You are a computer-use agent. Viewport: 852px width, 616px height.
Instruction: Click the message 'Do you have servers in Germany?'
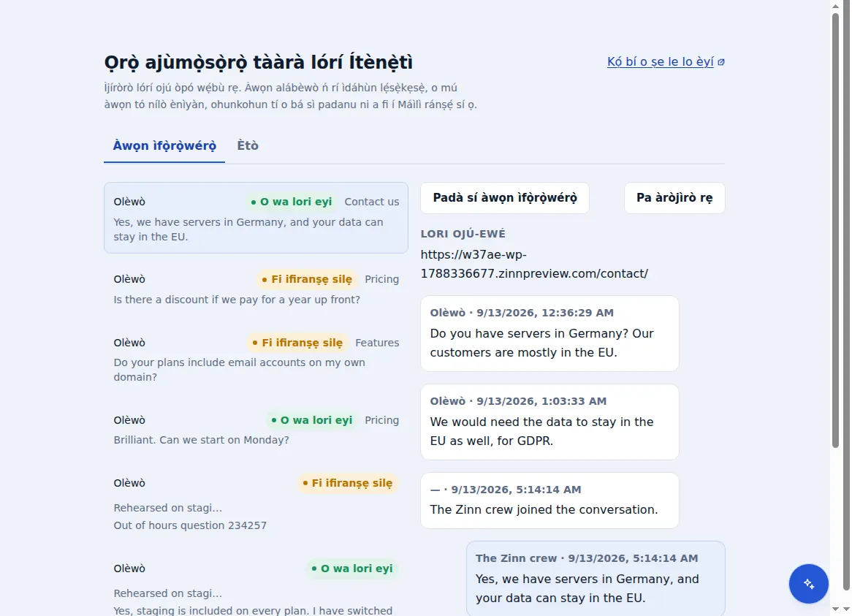click(x=550, y=333)
